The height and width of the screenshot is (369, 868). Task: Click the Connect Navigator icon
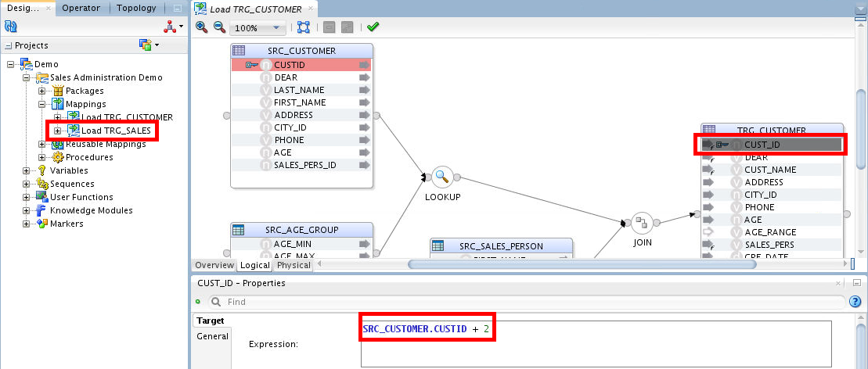pyautogui.click(x=169, y=26)
